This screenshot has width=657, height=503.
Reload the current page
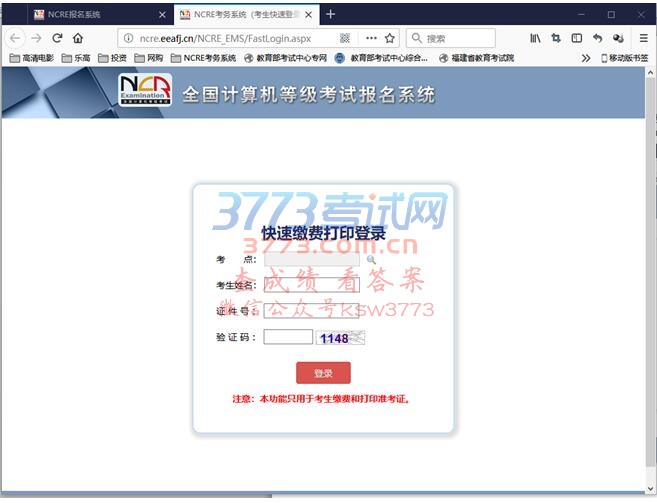(x=57, y=38)
